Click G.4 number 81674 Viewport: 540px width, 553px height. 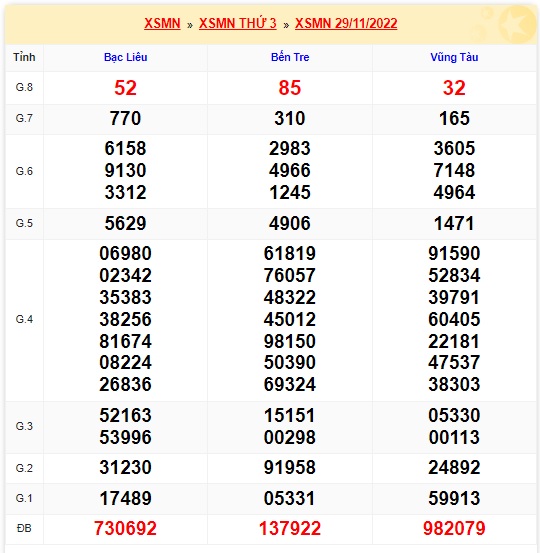tap(125, 341)
